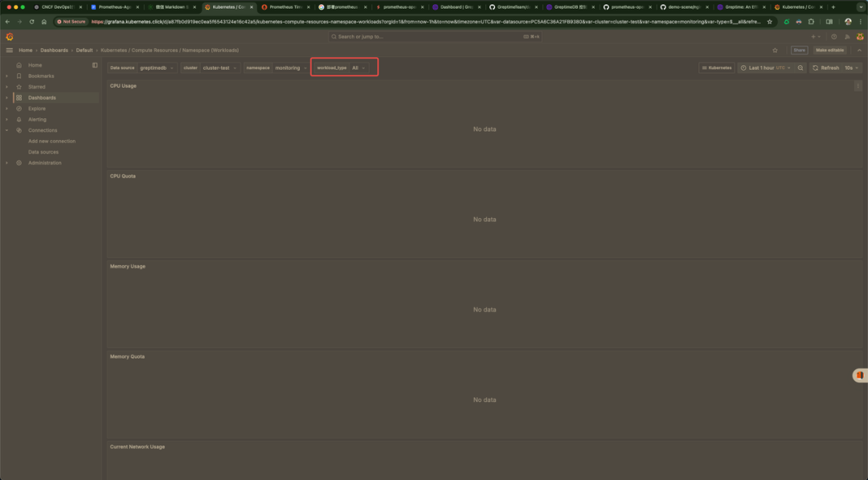Switch to the Prometheus-Agent browser tab
868x480 pixels.
pos(115,7)
